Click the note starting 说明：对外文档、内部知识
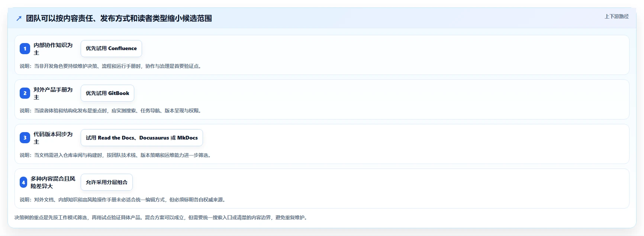644x236 pixels. coord(123,200)
